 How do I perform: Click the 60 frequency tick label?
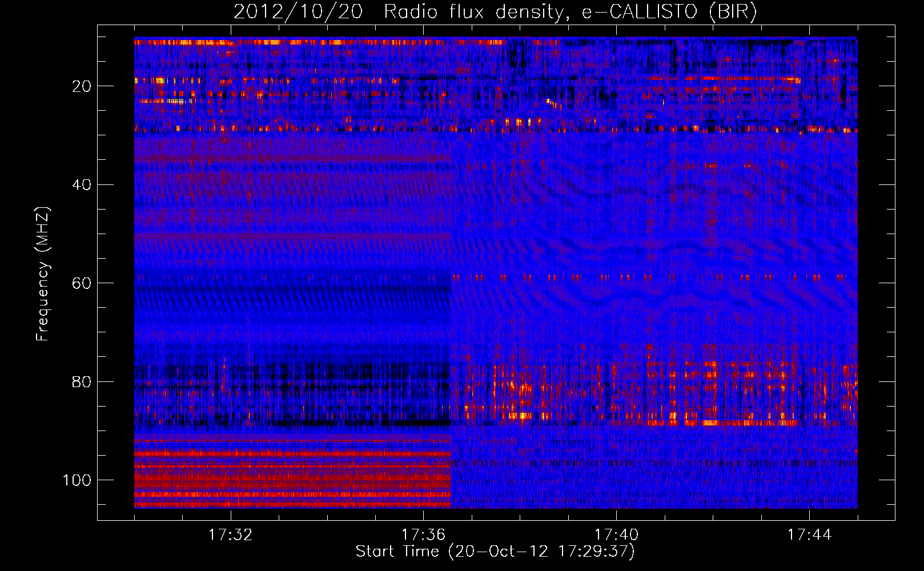(x=82, y=283)
